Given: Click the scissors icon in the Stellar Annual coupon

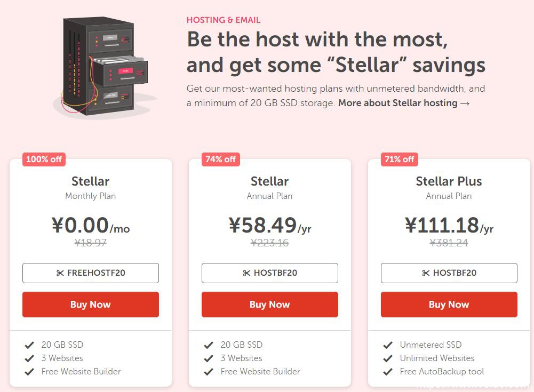Looking at the screenshot, I should 246,273.
